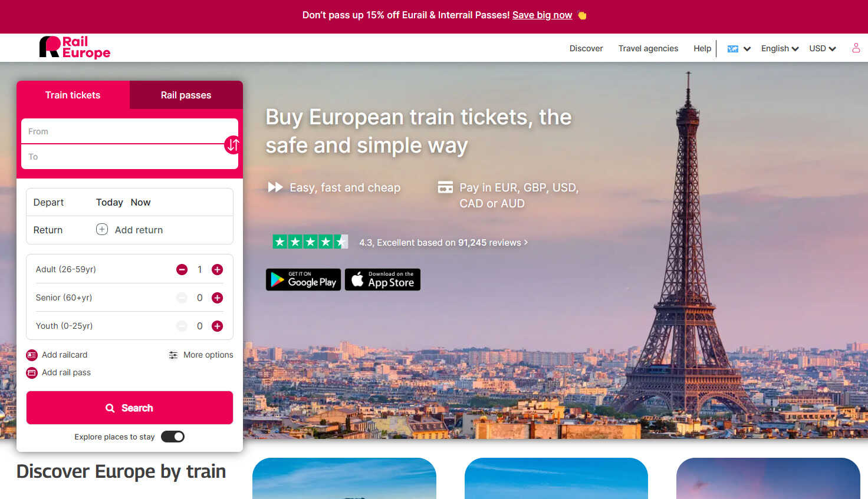Click the Add return plus icon
This screenshot has height=499, width=868.
click(102, 229)
